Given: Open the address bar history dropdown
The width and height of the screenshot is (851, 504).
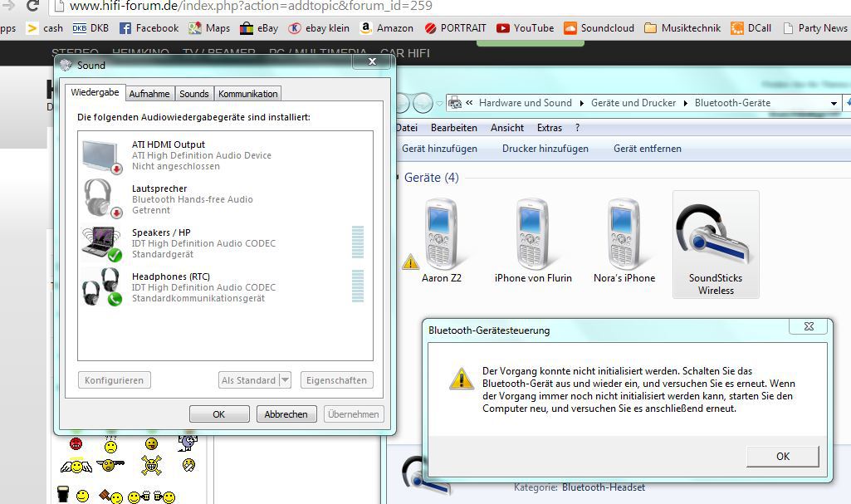Looking at the screenshot, I should click(x=834, y=103).
